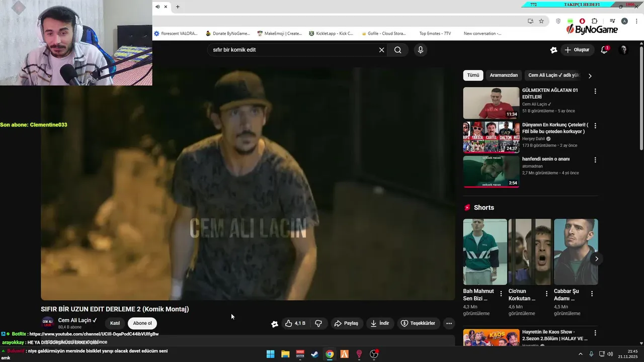Clear the YouTube search box text
644x362 pixels.
(x=381, y=50)
